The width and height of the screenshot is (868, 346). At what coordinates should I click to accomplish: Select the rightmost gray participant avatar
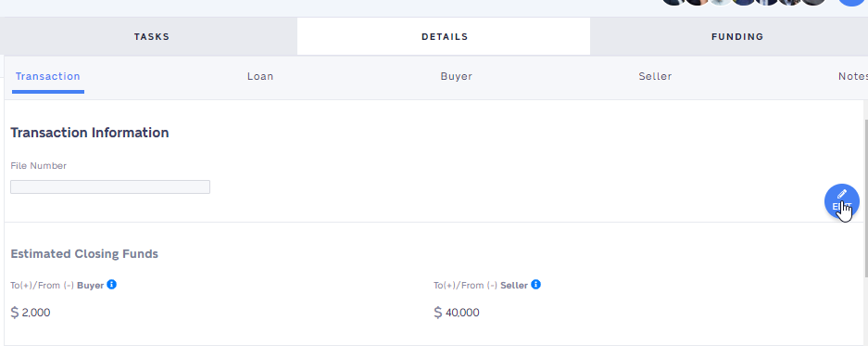[813, 2]
